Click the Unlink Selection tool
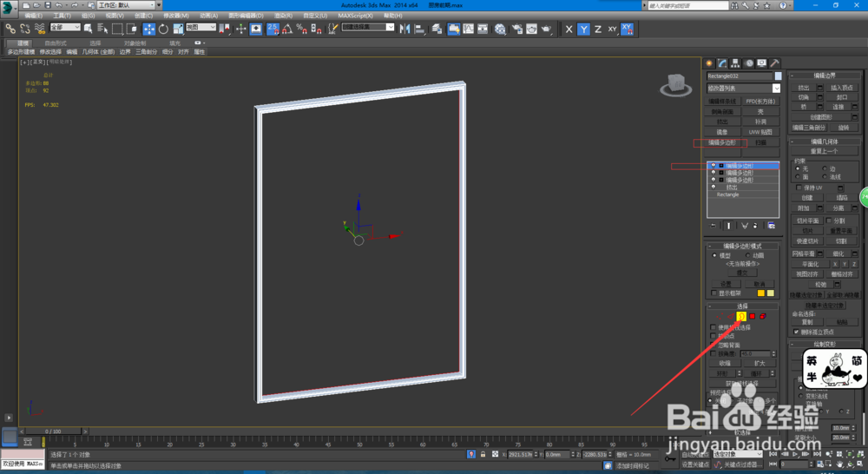This screenshot has width=868, height=474. pyautogui.click(x=25, y=29)
